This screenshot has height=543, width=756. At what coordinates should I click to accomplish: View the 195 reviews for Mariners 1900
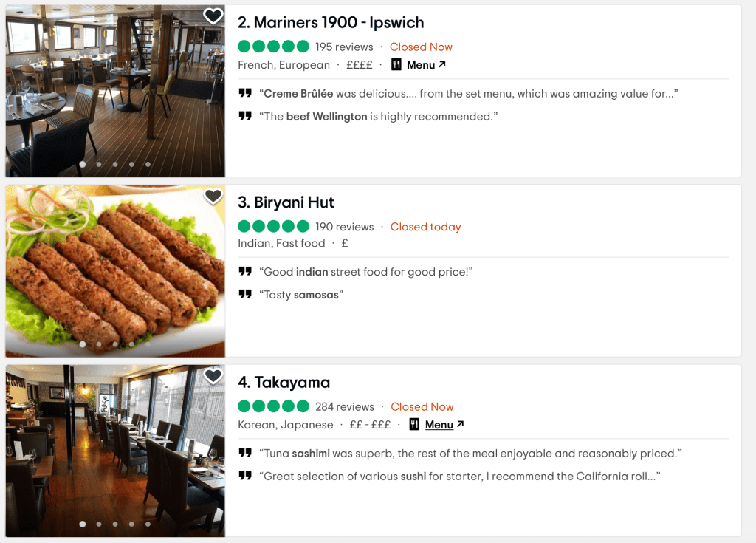click(x=344, y=47)
